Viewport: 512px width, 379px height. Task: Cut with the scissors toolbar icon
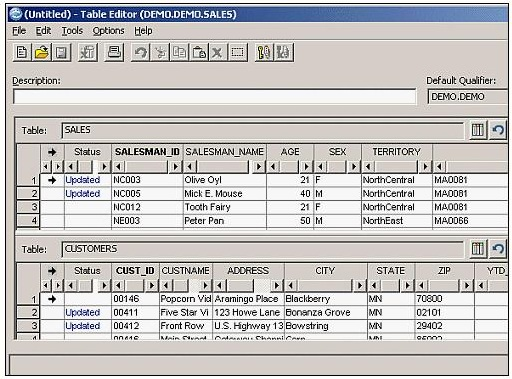[x=160, y=52]
